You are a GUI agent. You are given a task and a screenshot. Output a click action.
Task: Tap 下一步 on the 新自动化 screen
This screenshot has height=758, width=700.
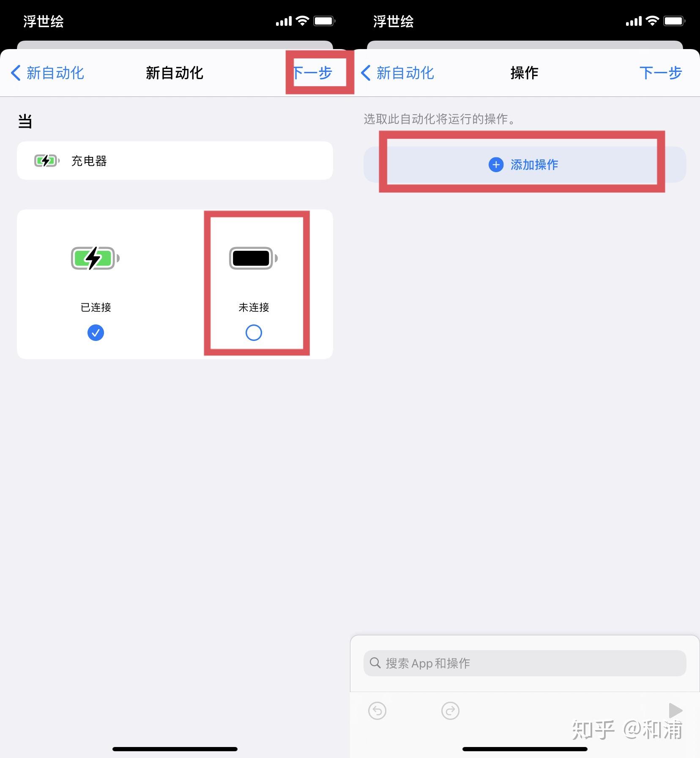(313, 73)
